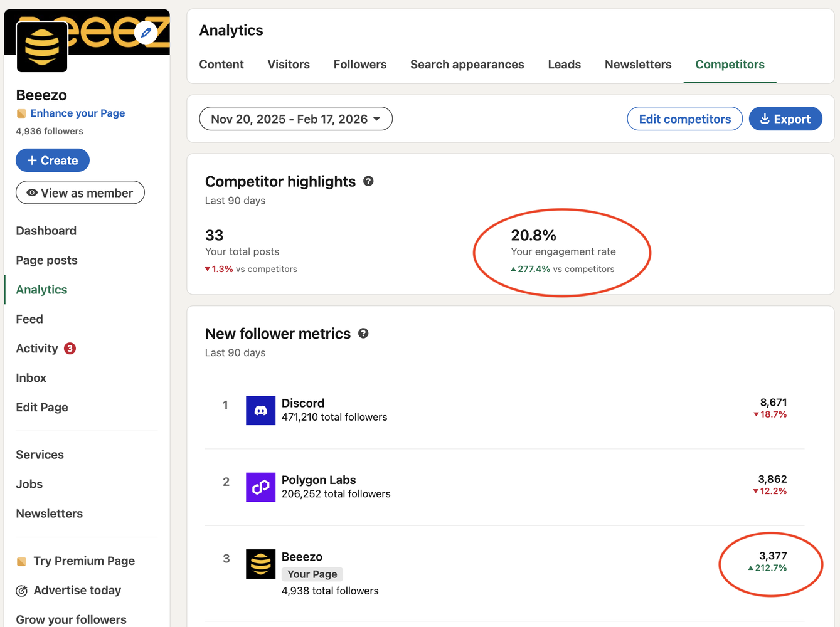Click Polygon Labs' 3,862 new followers value
Screen dimensions: 840x627
click(x=772, y=479)
